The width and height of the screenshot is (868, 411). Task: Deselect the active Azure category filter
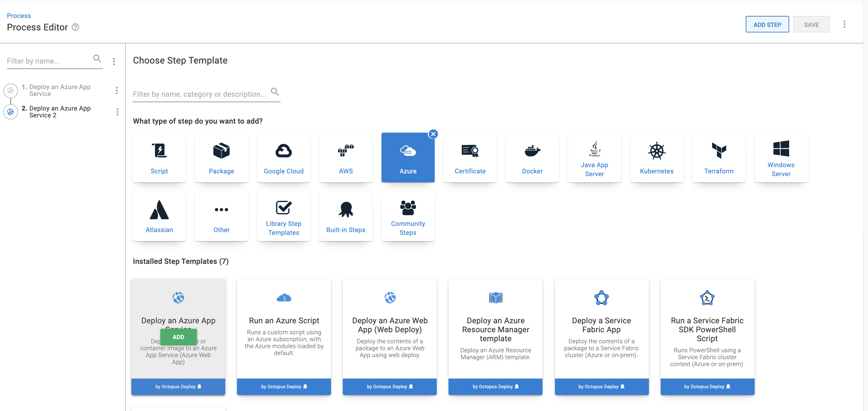pos(434,134)
